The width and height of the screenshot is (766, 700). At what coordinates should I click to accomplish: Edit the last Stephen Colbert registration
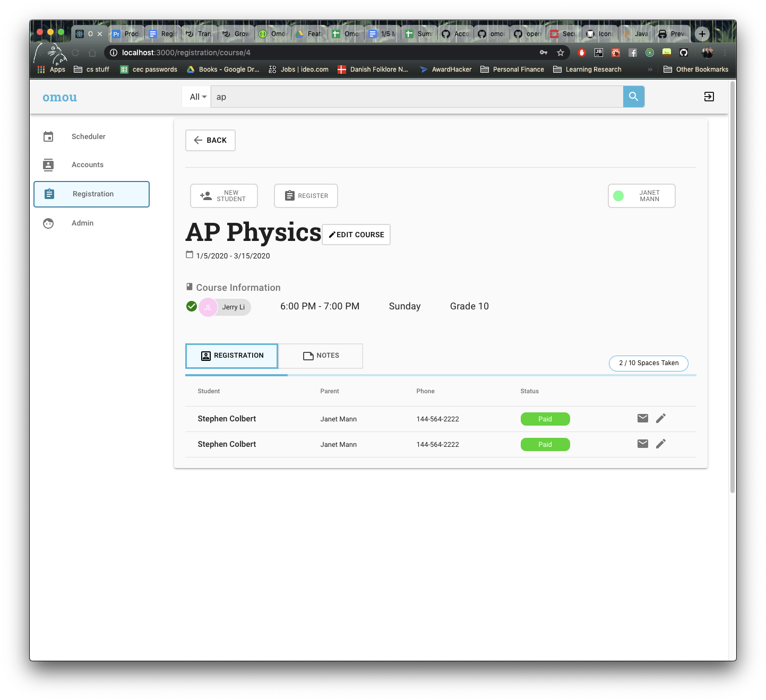point(660,444)
